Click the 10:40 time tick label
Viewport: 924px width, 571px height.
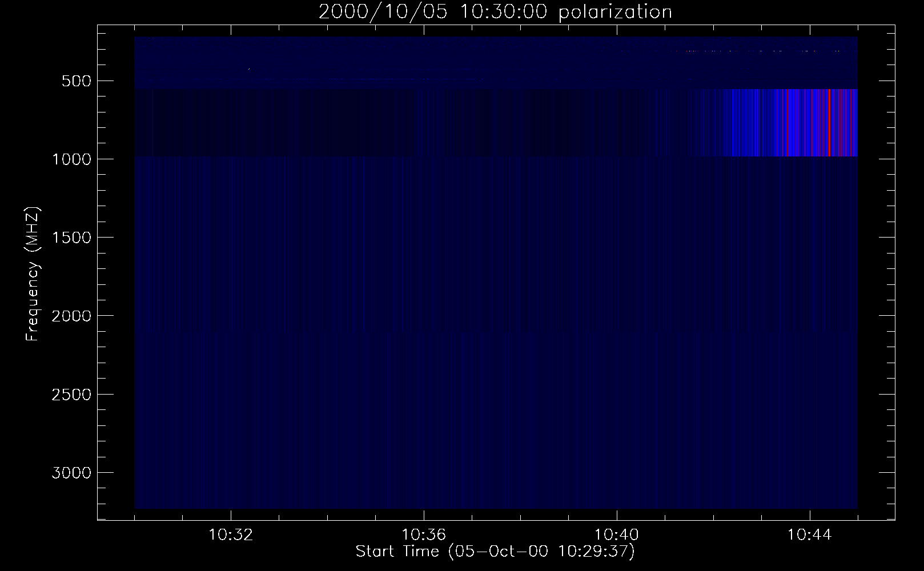tap(617, 535)
